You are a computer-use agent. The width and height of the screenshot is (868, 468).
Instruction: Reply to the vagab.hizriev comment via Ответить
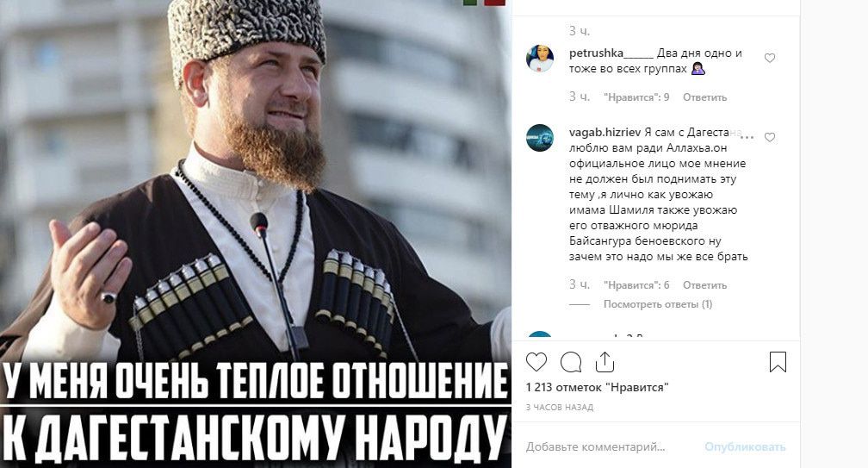pos(704,284)
